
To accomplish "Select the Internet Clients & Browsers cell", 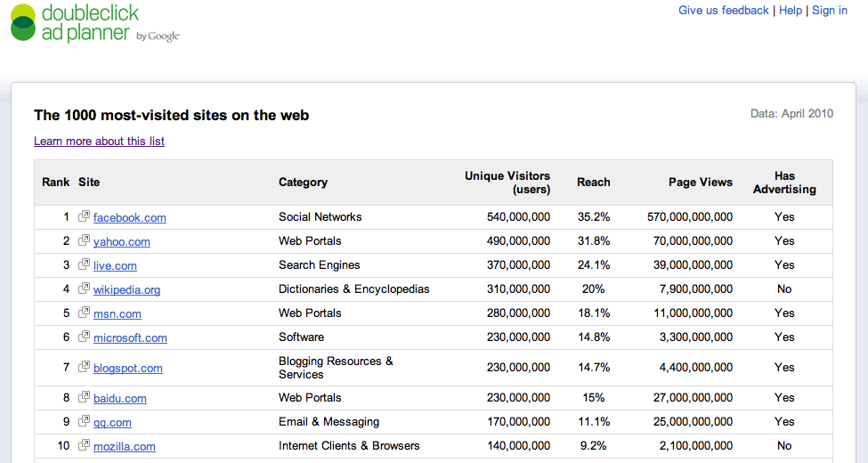I will pyautogui.click(x=349, y=446).
